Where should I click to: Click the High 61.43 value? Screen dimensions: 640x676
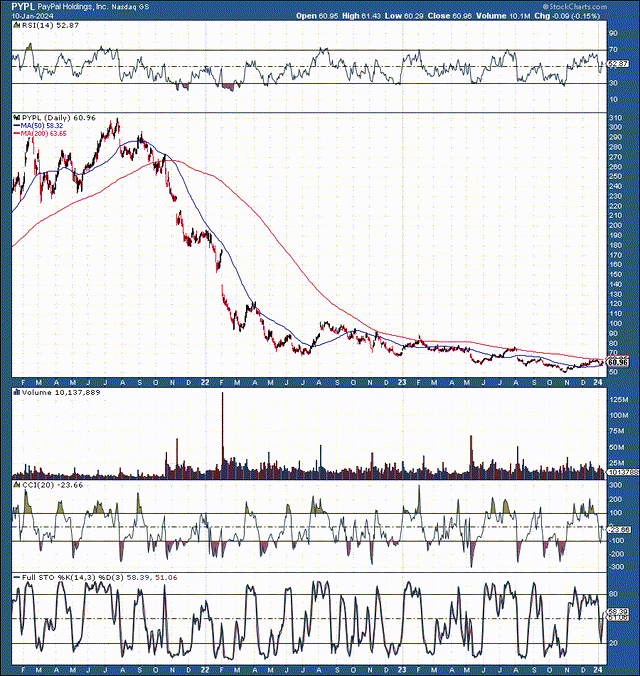(361, 16)
